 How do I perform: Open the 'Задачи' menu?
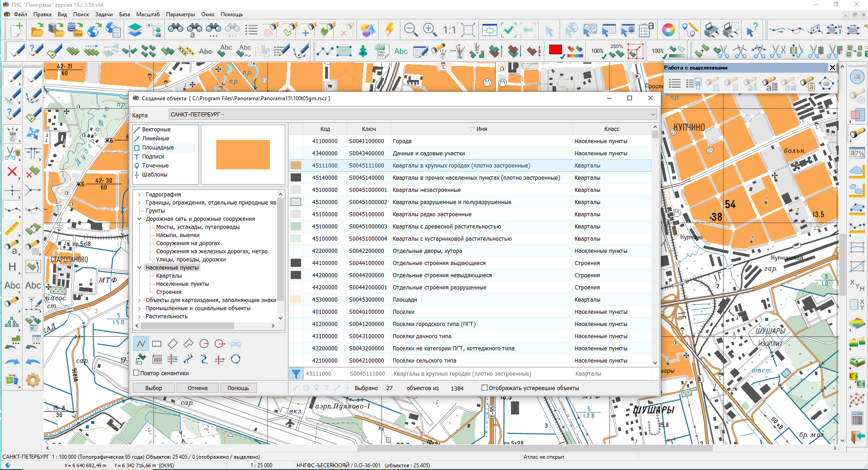(104, 14)
